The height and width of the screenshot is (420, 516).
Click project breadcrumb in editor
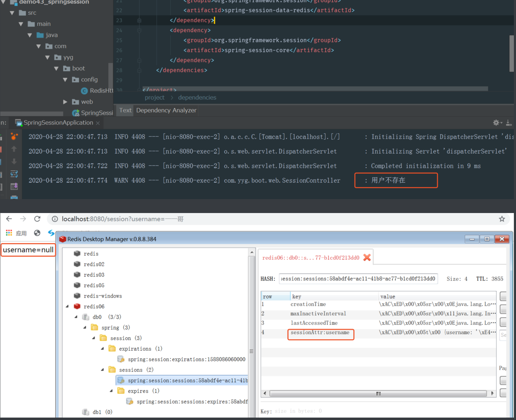pyautogui.click(x=154, y=98)
